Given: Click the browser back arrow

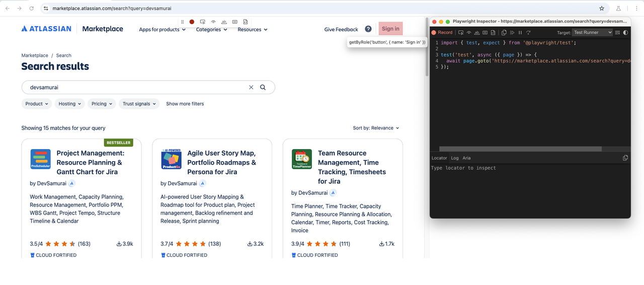Looking at the screenshot, I should (7, 8).
